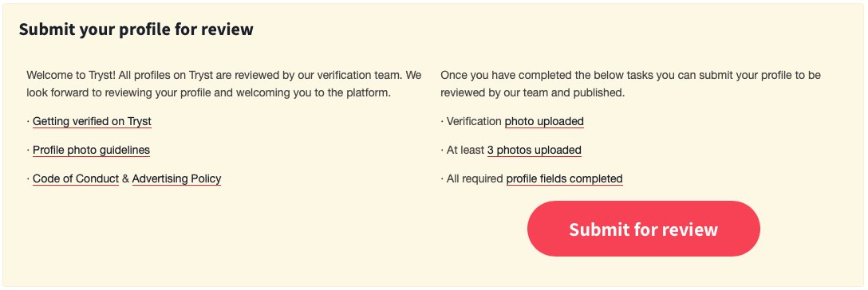Click the Welcome to Tryst paragraph text
Screen dimensions: 868x290
[224, 84]
